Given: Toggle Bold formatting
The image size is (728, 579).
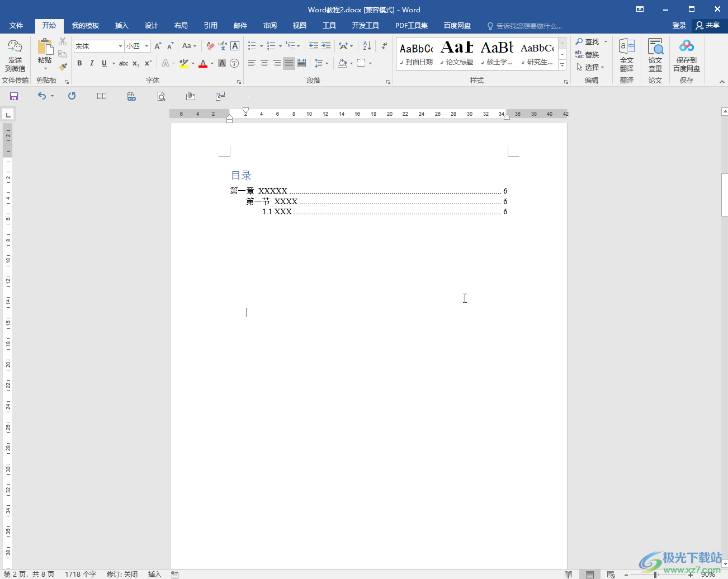Looking at the screenshot, I should pos(79,63).
